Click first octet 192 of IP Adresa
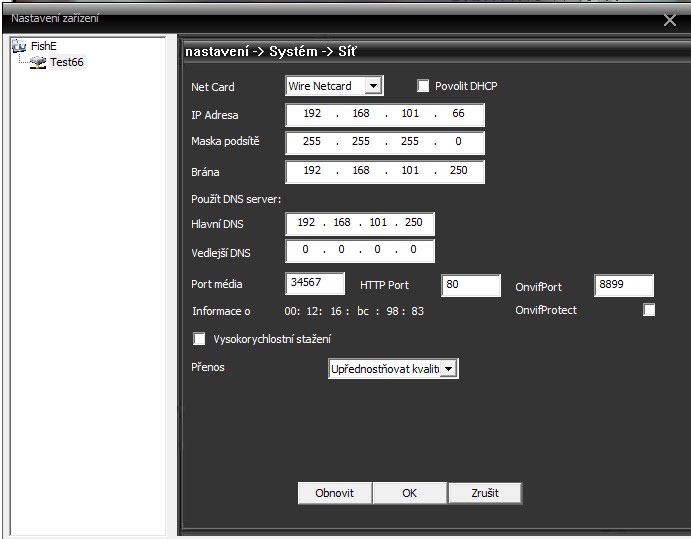The image size is (691, 539). (x=312, y=114)
